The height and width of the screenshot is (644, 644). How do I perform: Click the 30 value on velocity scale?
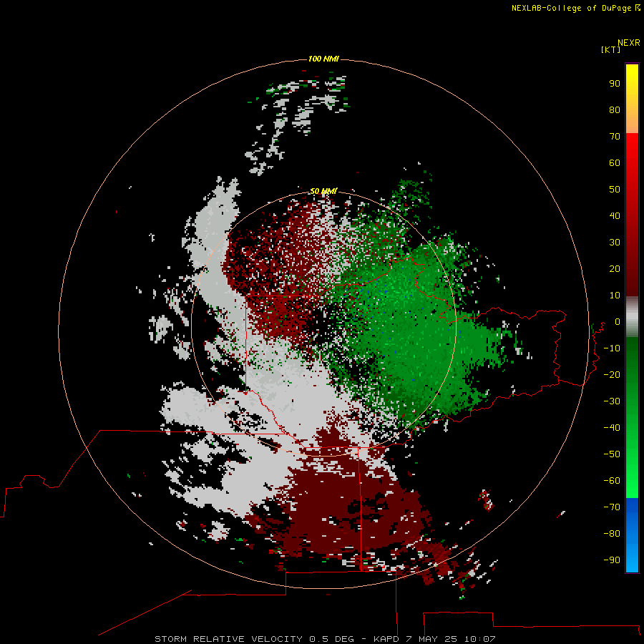(615, 243)
